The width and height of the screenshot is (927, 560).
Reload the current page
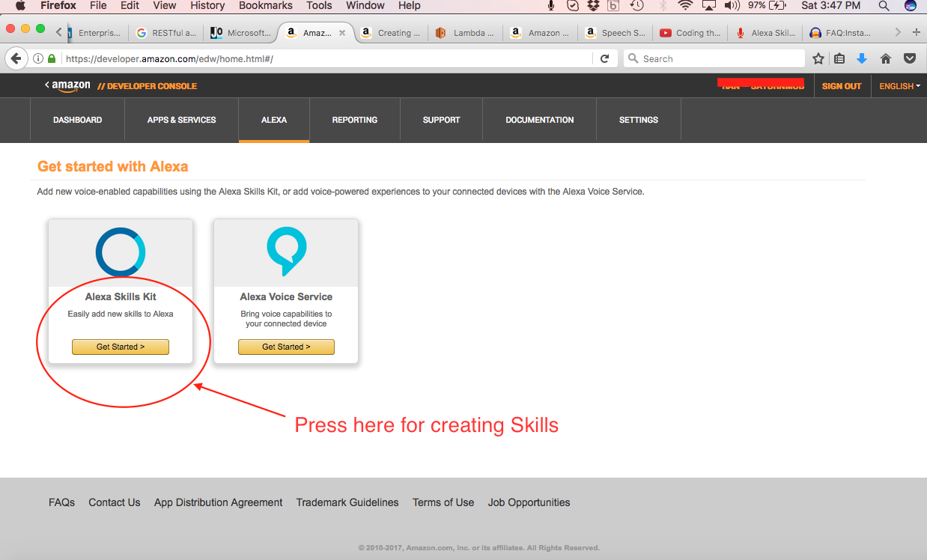coord(604,58)
